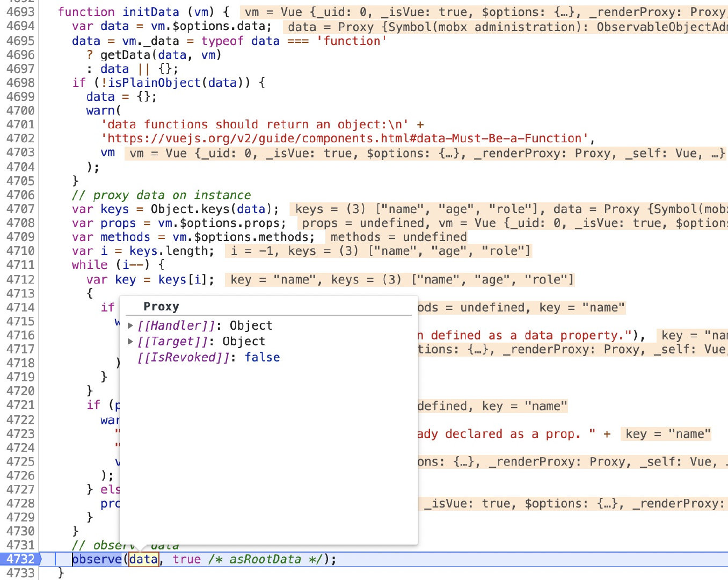Add a breakpoint at line number 4700
This screenshot has width=728, height=580.
(20, 111)
